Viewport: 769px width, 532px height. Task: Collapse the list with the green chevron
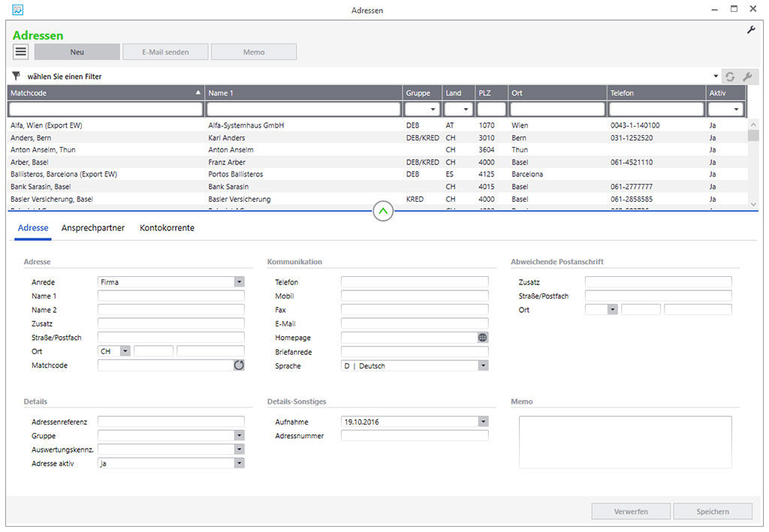pyautogui.click(x=383, y=211)
